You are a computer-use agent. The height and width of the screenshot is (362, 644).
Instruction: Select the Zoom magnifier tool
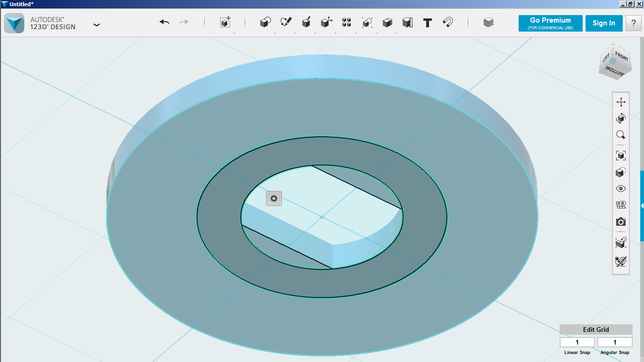point(621,135)
